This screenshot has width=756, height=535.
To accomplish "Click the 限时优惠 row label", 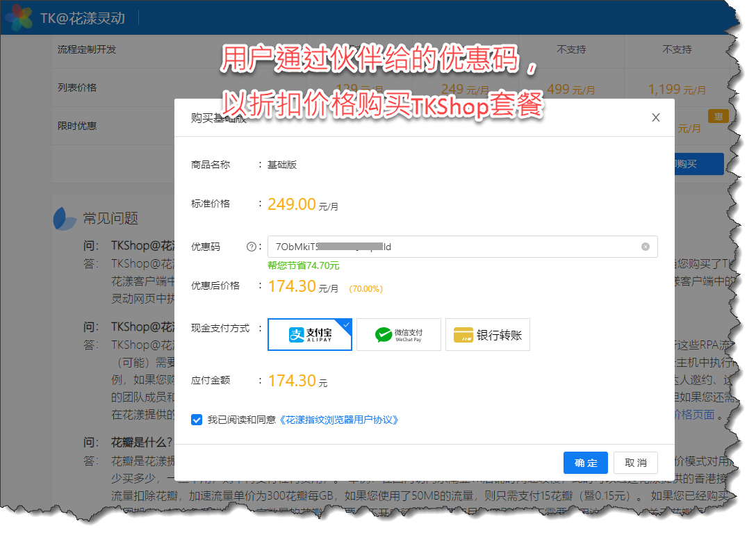I will 77,126.
